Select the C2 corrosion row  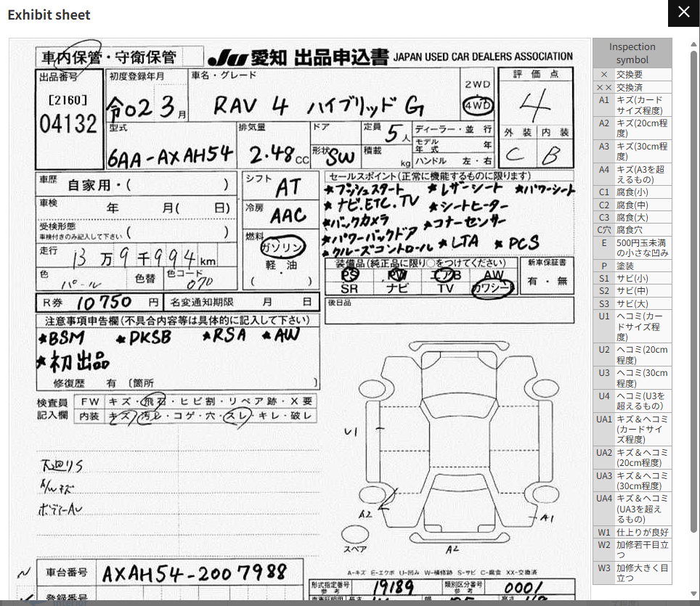point(632,205)
